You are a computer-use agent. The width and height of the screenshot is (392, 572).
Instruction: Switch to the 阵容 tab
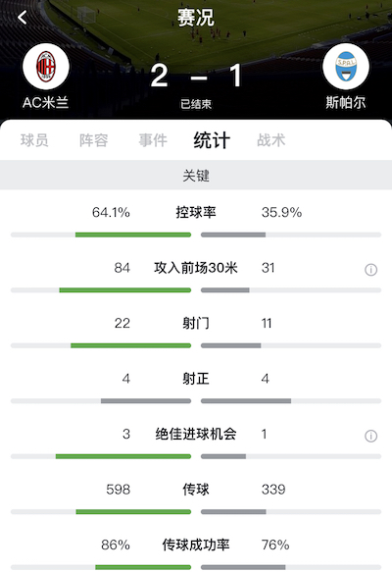94,140
